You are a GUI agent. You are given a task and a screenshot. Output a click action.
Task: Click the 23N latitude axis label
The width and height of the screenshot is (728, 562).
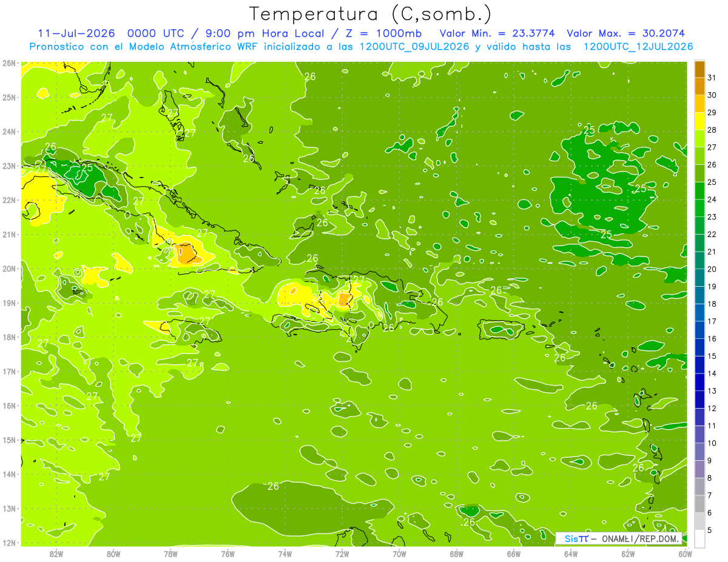click(9, 166)
